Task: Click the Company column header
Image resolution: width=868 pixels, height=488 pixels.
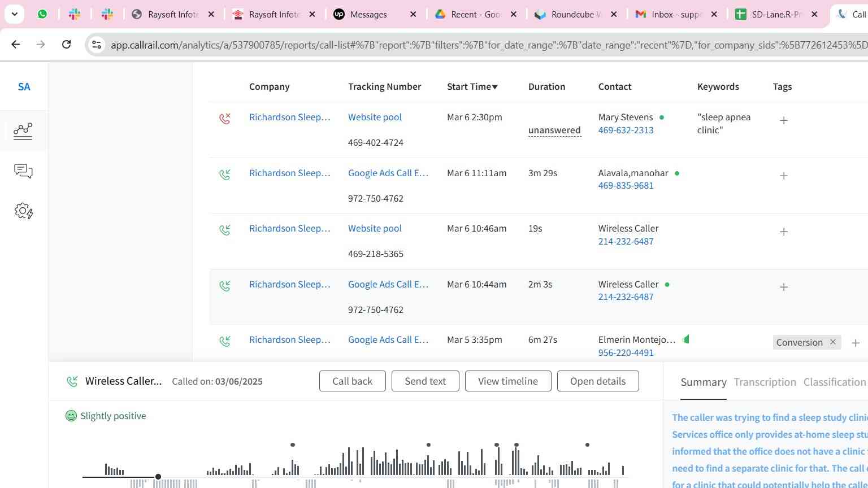Action: point(269,86)
